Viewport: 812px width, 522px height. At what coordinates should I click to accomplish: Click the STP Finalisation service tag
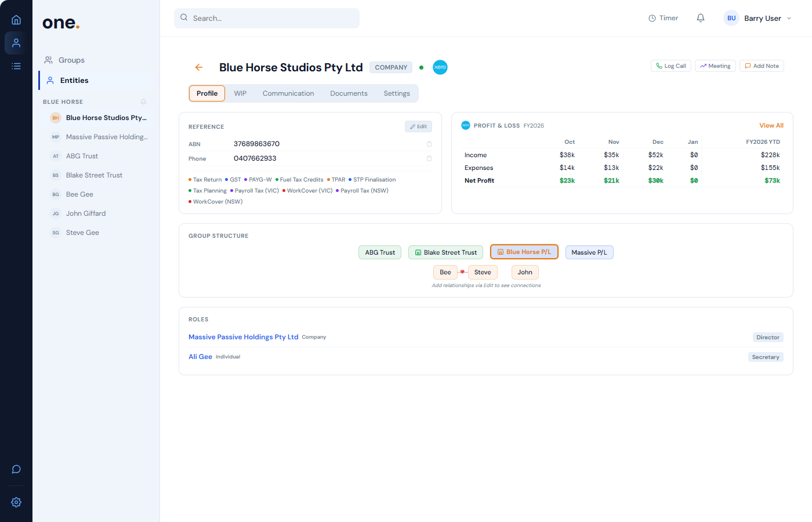(x=372, y=180)
